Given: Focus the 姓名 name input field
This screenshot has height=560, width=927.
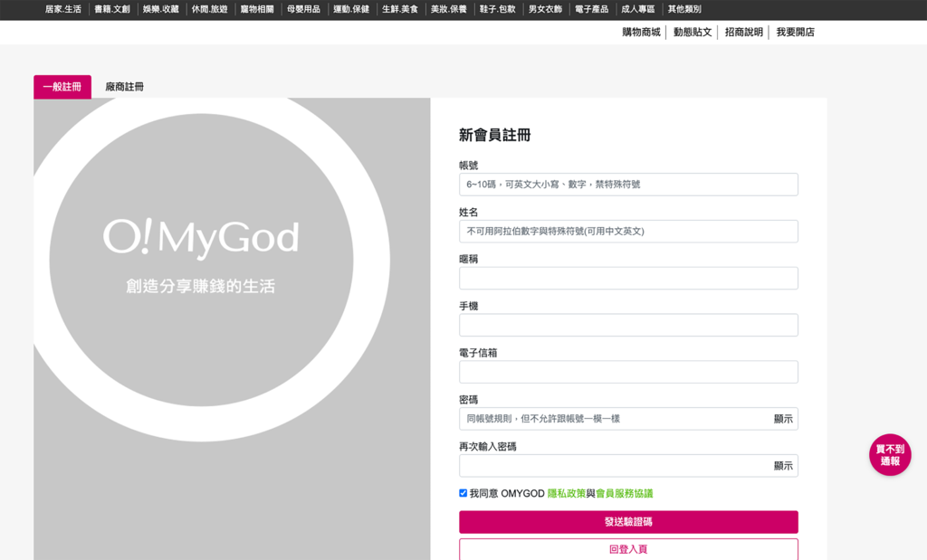Looking at the screenshot, I should pyautogui.click(x=628, y=232).
